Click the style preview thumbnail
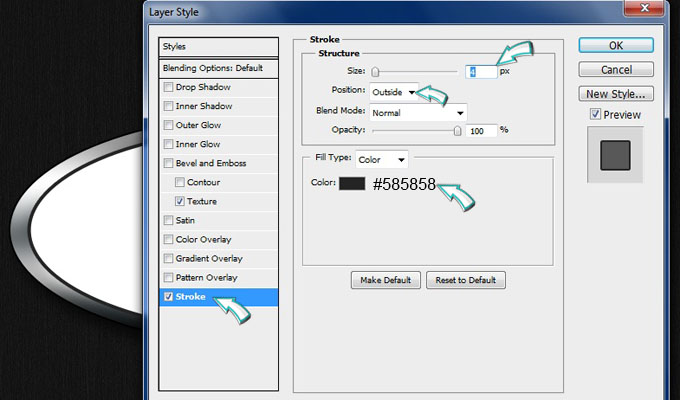The image size is (680, 400). [x=615, y=155]
